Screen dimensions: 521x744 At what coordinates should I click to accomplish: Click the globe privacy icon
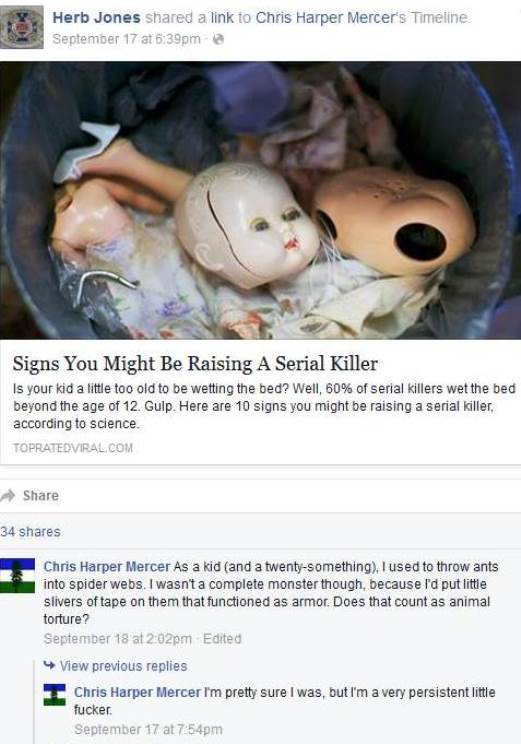218,39
